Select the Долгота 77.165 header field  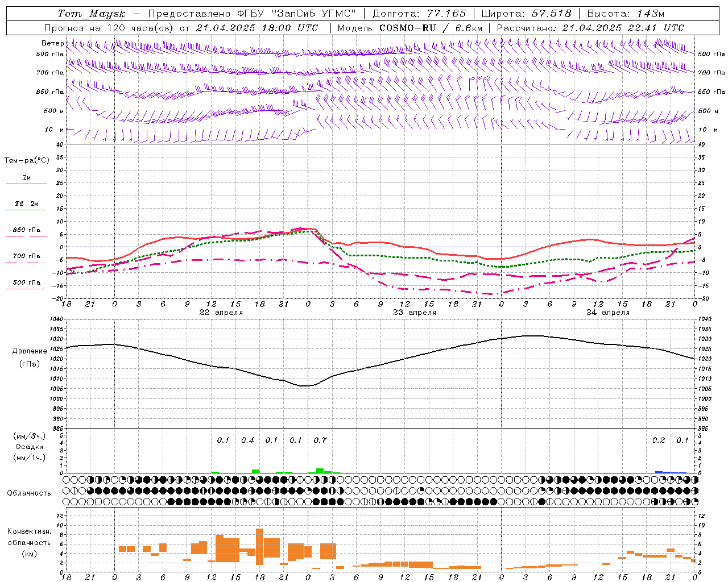pyautogui.click(x=419, y=14)
